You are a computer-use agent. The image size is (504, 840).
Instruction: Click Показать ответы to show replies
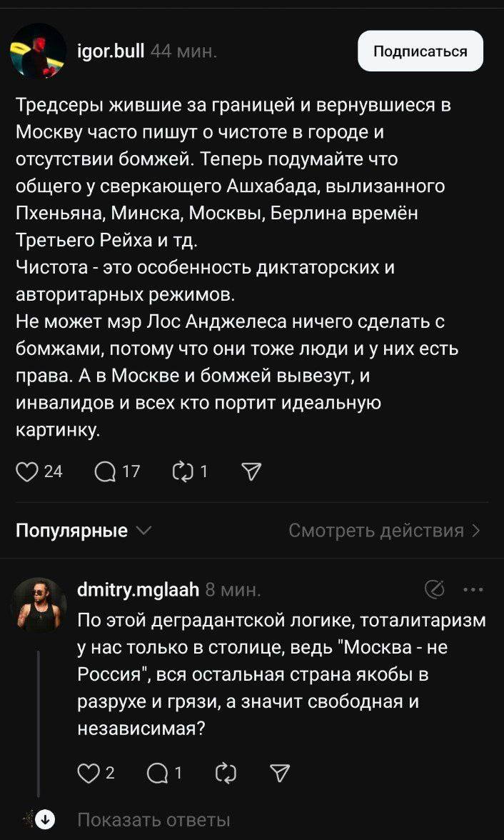point(153,819)
